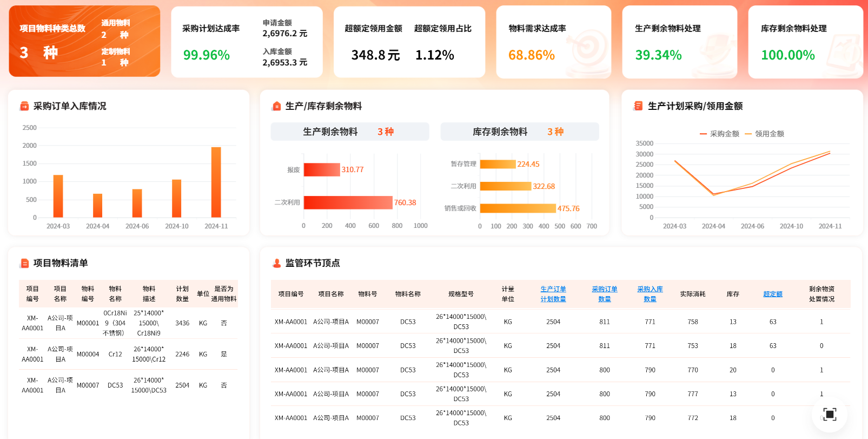Click the 实际消耗 value 772
The height and width of the screenshot is (439, 868).
pos(693,418)
